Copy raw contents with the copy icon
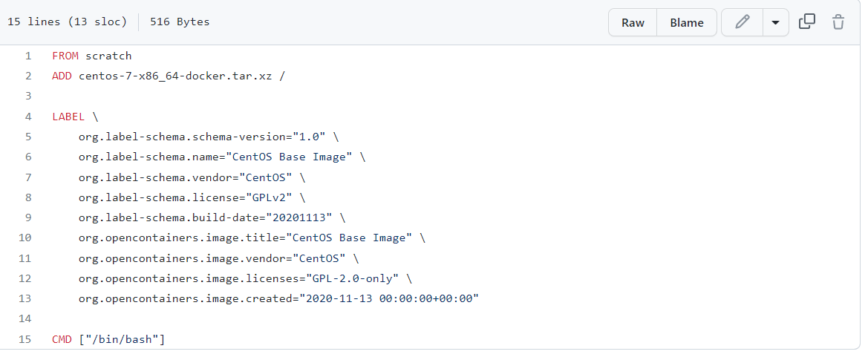This screenshot has height=360, width=868. [x=807, y=22]
